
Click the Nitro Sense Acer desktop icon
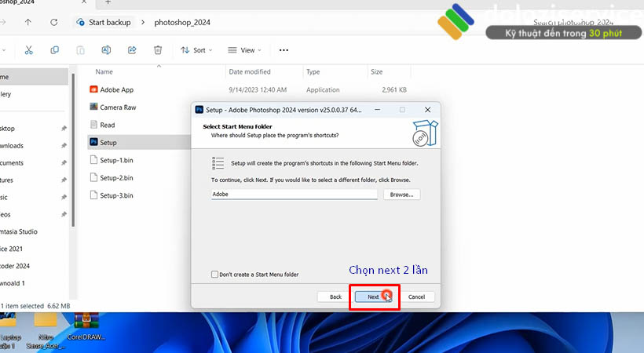click(46, 322)
